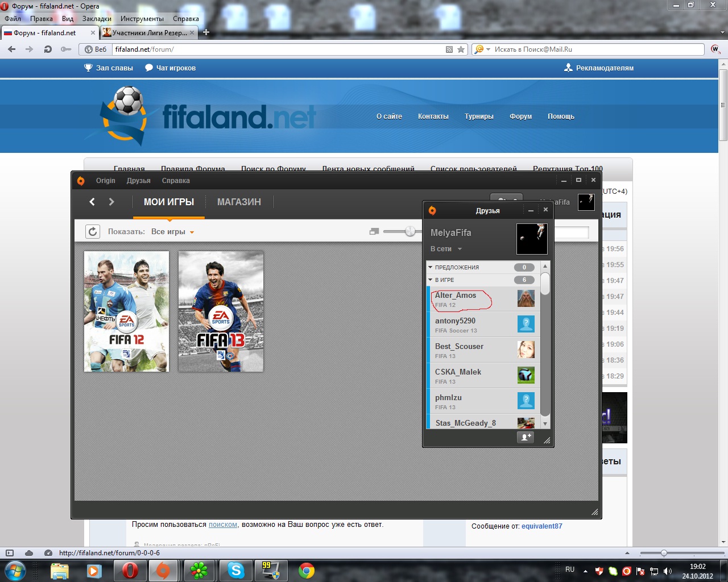Open Windows Start menu orb
728x582 pixels.
pyautogui.click(x=15, y=570)
